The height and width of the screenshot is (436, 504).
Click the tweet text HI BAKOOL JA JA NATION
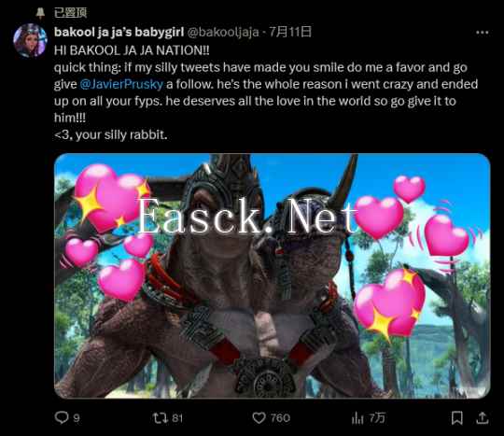pyautogui.click(x=132, y=50)
